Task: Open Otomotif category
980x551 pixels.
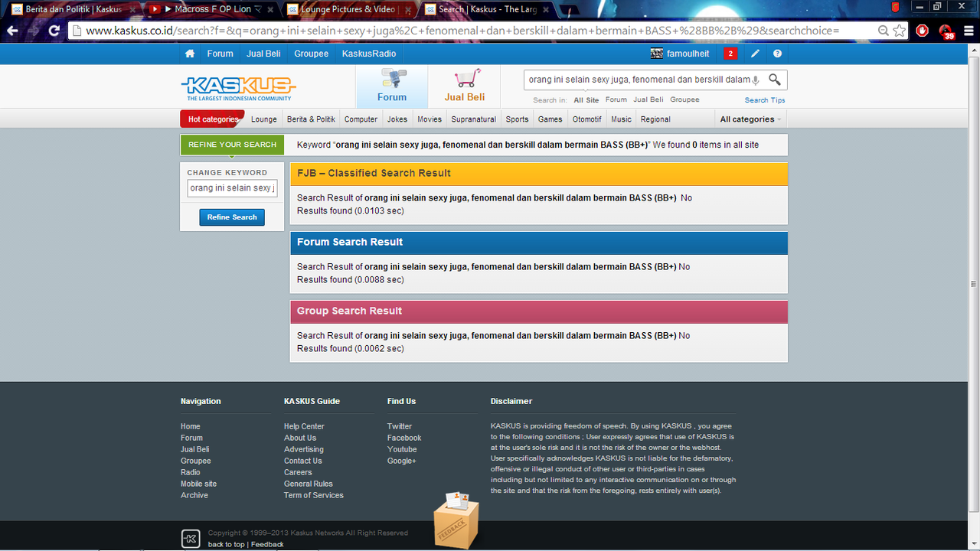Action: point(587,119)
